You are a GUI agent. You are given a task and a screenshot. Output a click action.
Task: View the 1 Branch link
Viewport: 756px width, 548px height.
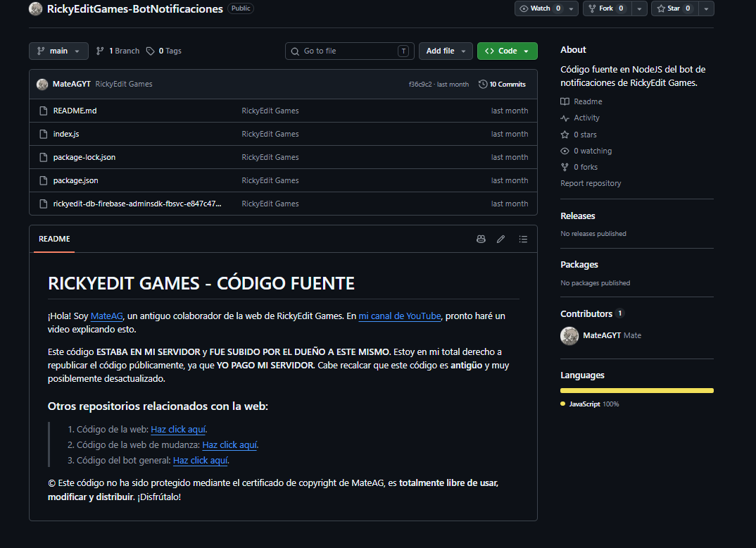click(118, 51)
